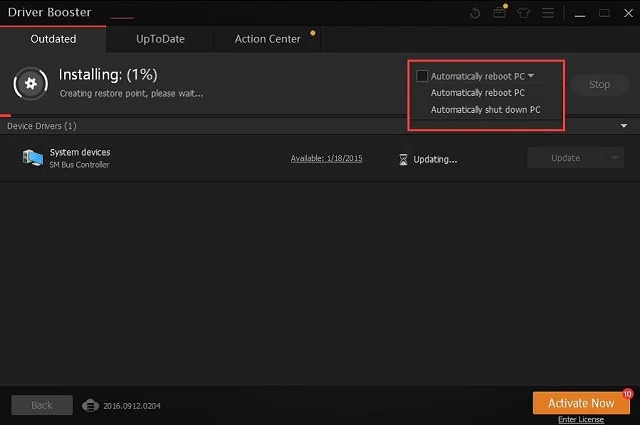Click the Back button
Viewport: 640px width, 425px height.
[x=42, y=405]
